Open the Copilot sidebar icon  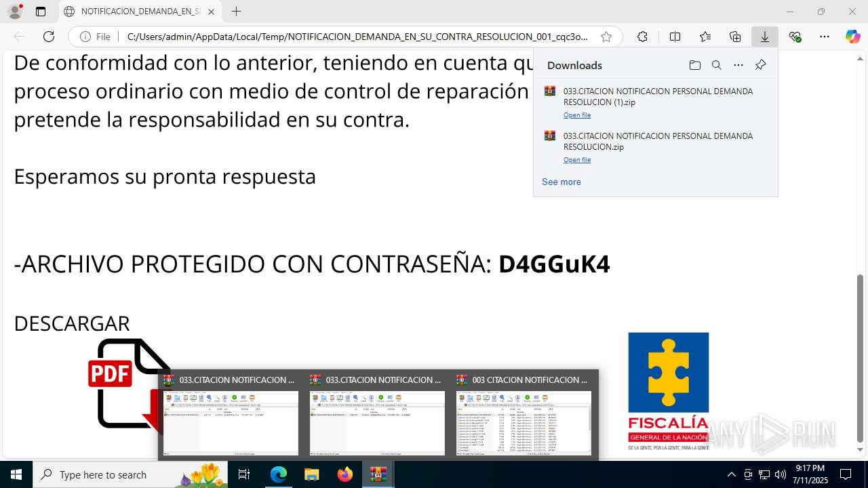point(853,37)
